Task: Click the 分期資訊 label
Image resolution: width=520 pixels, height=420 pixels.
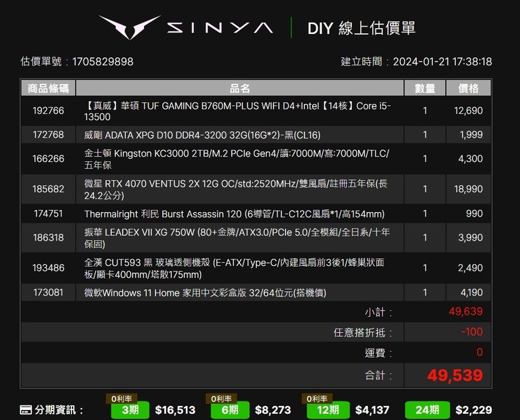Action: click(59, 410)
